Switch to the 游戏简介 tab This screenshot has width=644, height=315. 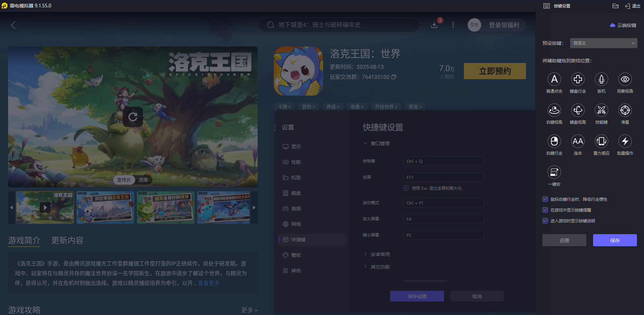click(x=24, y=241)
